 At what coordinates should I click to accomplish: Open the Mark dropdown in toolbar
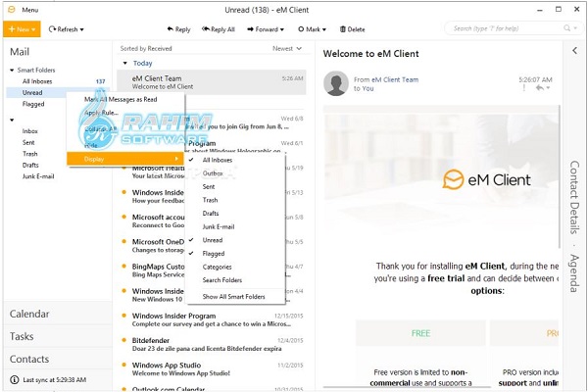[312, 29]
